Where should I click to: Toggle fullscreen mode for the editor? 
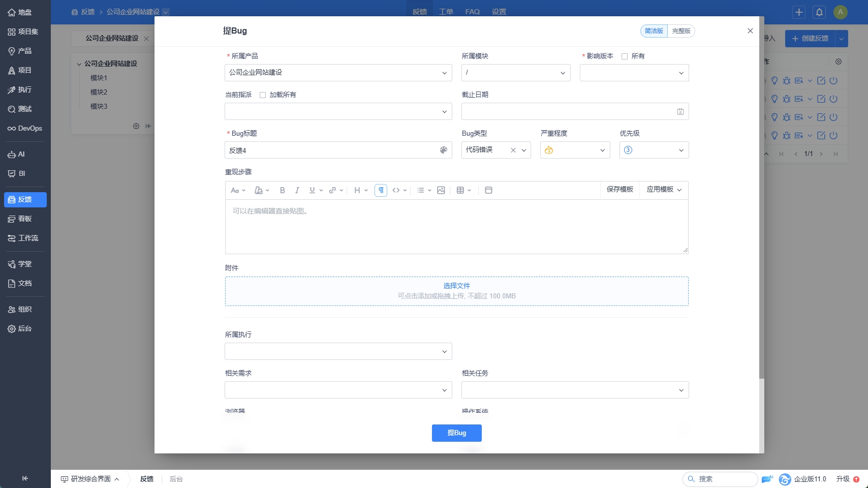pos(488,190)
